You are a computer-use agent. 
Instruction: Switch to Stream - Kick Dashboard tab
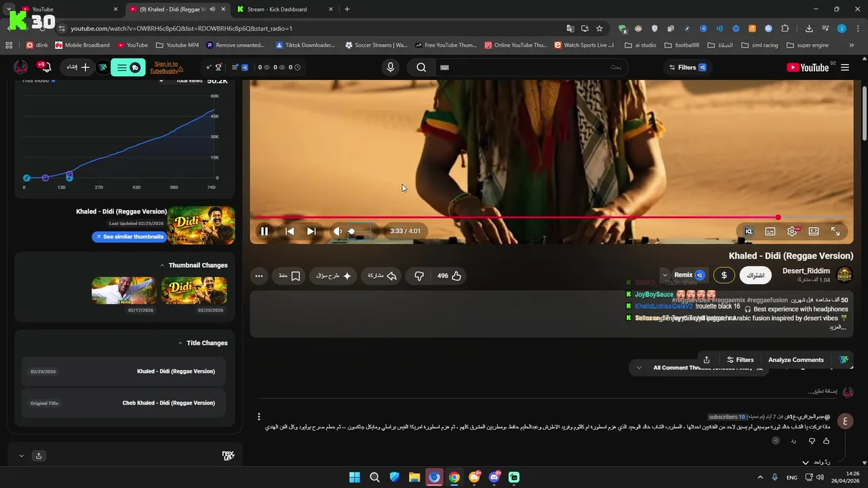(285, 9)
